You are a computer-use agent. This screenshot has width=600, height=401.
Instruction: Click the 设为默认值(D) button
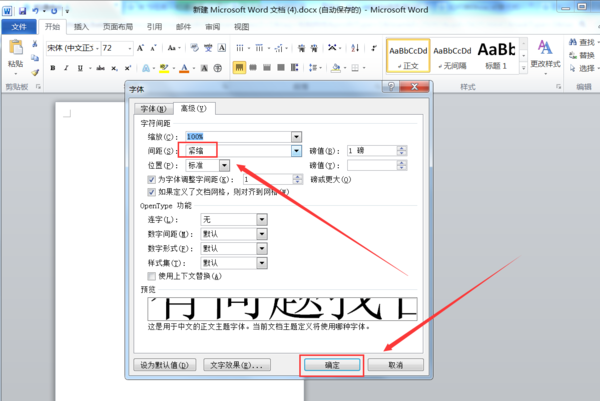click(165, 365)
